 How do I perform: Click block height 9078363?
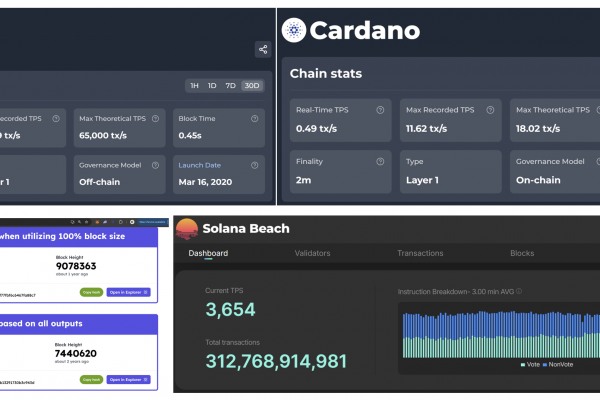[76, 266]
